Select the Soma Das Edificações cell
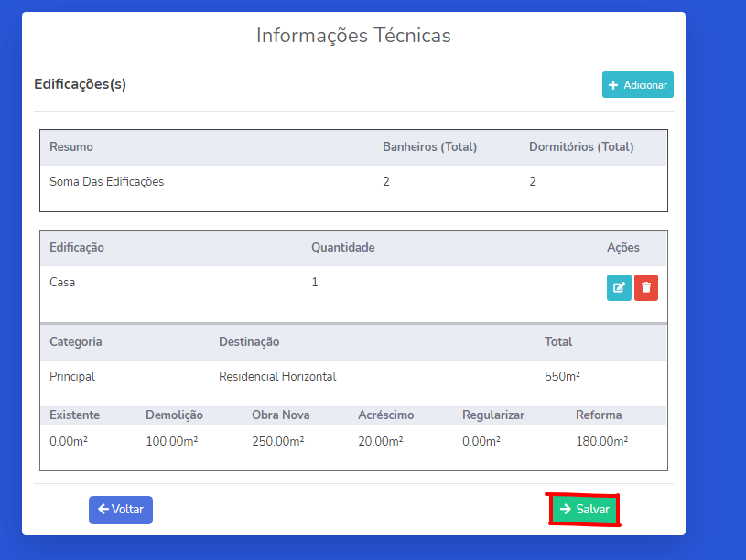 pos(106,182)
